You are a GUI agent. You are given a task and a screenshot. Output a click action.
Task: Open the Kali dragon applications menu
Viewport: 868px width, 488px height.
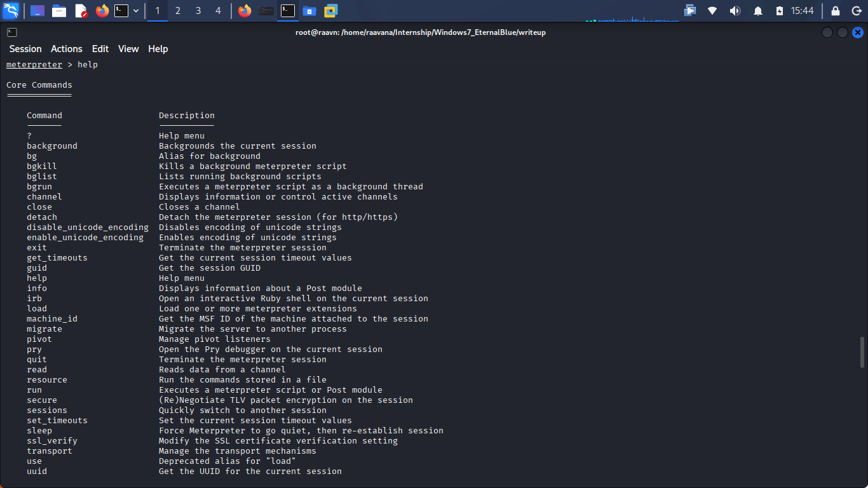click(11, 10)
